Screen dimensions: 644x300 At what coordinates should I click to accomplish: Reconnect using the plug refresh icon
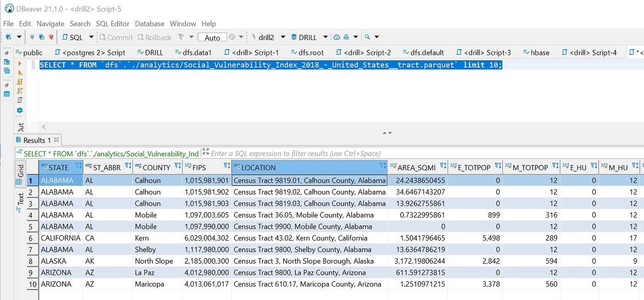click(x=41, y=37)
